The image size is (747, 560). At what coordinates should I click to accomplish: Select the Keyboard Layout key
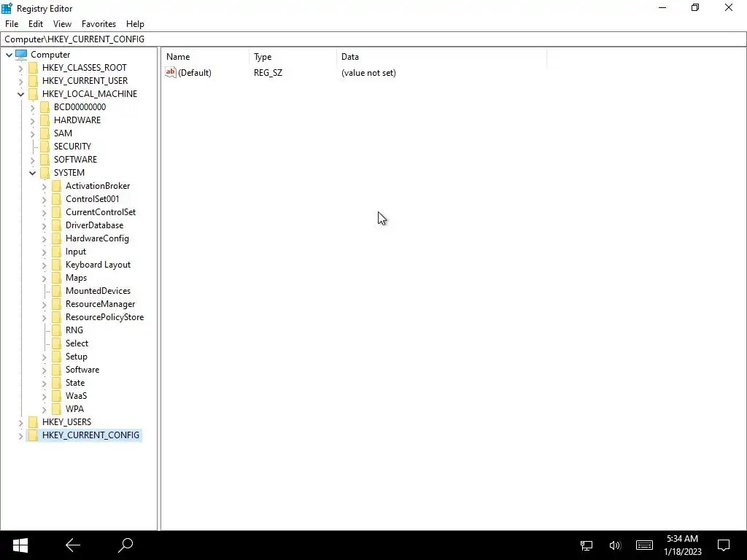point(98,264)
